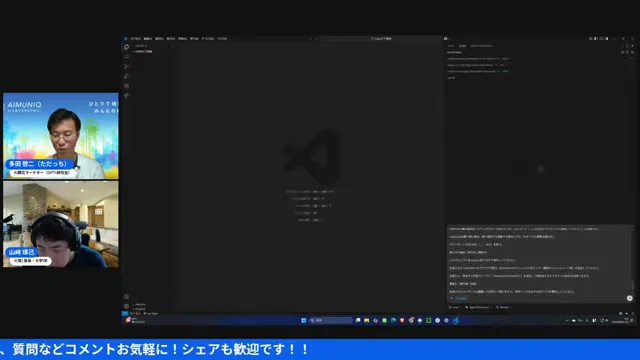Expand the Timeline section in Explorer
The image size is (640, 360).
coord(139,309)
